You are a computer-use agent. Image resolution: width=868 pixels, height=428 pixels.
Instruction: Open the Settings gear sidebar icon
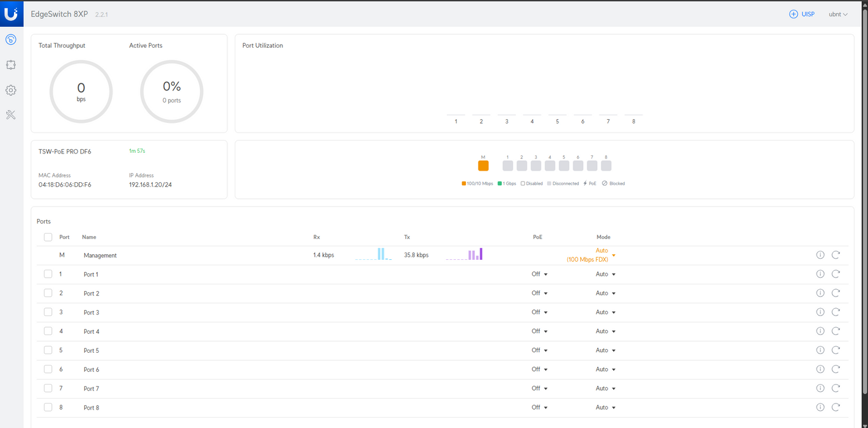click(10, 90)
